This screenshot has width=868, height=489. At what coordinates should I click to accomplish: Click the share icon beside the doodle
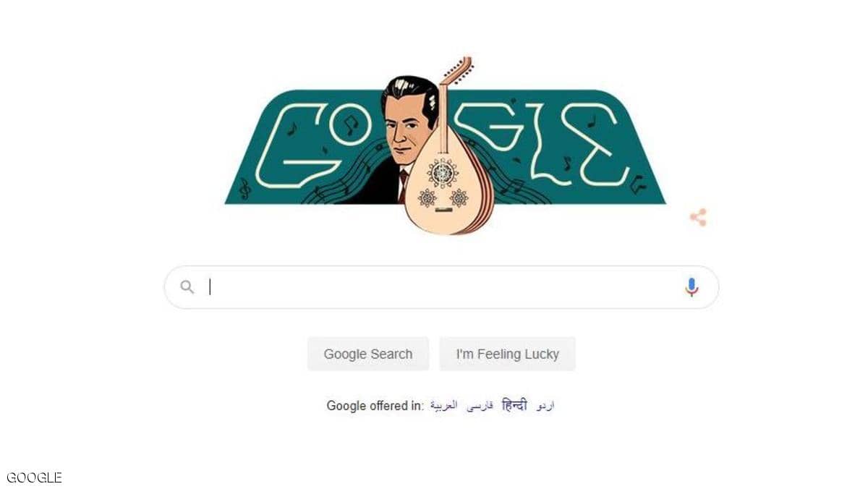(x=698, y=217)
